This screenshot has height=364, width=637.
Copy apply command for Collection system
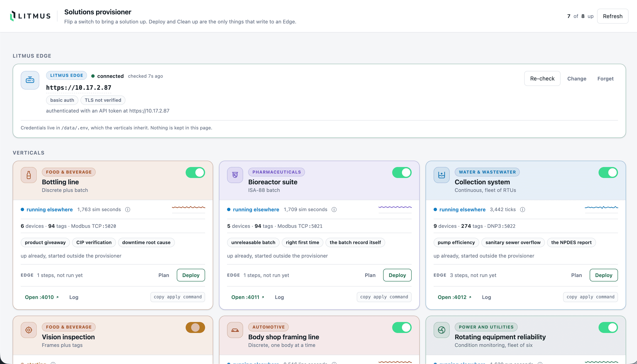pos(591,297)
